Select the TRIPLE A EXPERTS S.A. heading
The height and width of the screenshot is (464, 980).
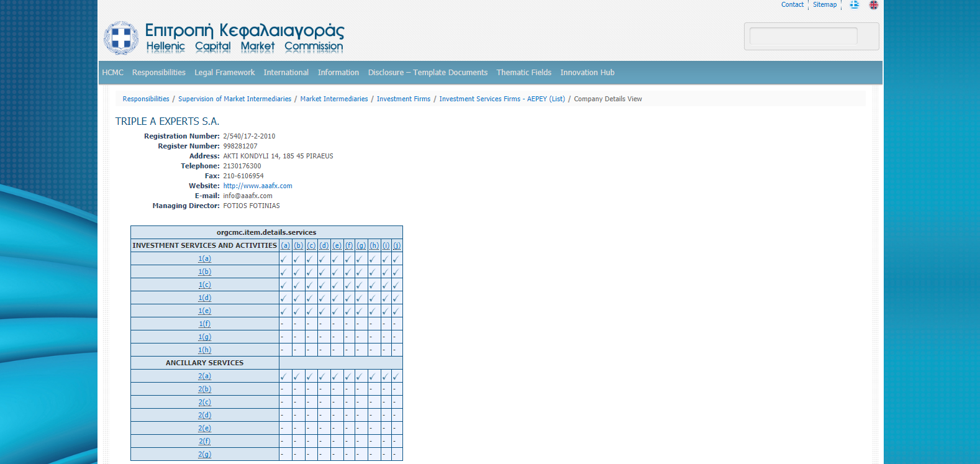(x=168, y=121)
